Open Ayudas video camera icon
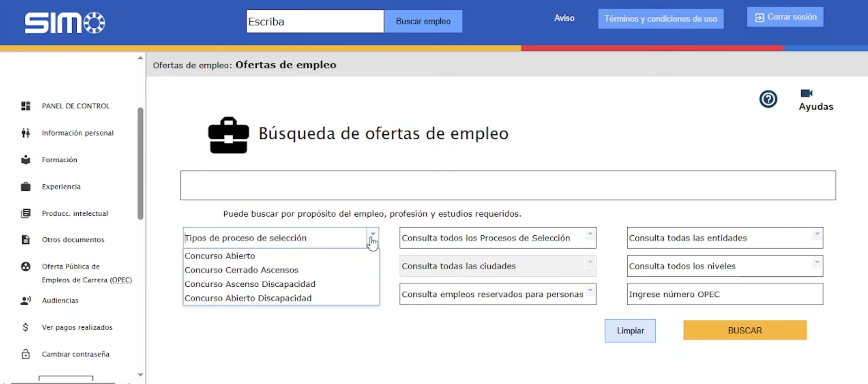Screen dimensions: 868x384 tap(806, 93)
